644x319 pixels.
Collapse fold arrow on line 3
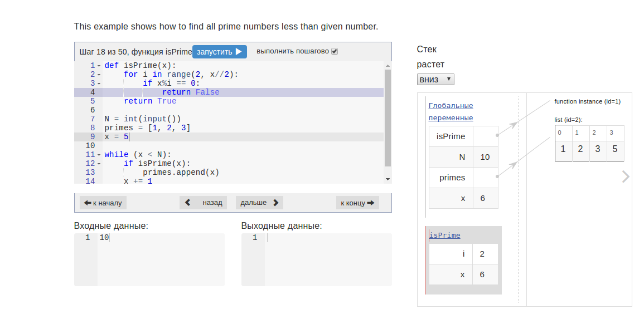click(99, 84)
